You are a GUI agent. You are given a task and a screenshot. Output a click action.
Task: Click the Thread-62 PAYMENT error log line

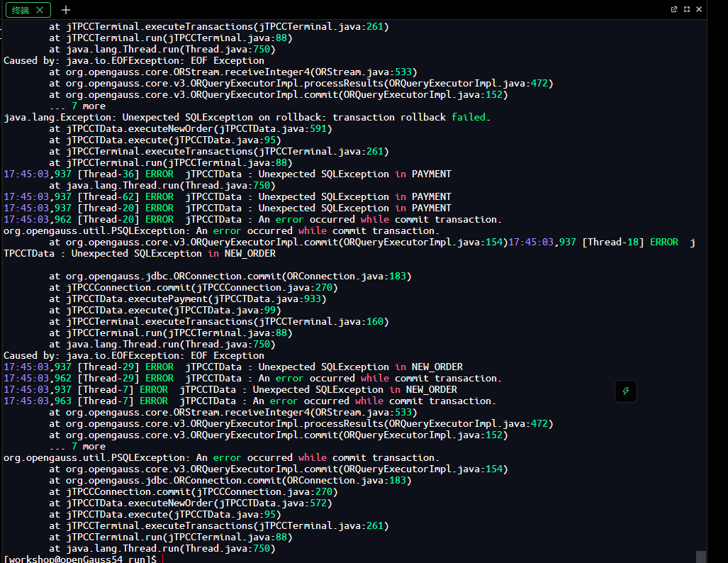228,197
